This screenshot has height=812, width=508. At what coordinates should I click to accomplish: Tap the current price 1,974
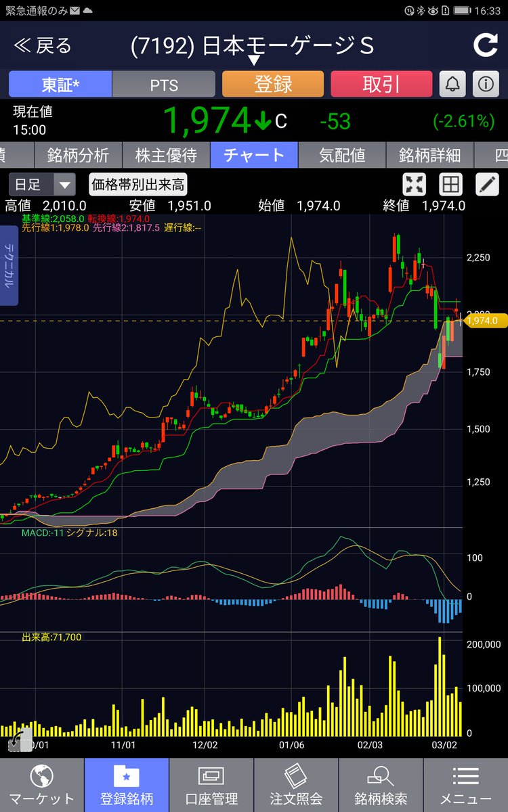[x=207, y=121]
